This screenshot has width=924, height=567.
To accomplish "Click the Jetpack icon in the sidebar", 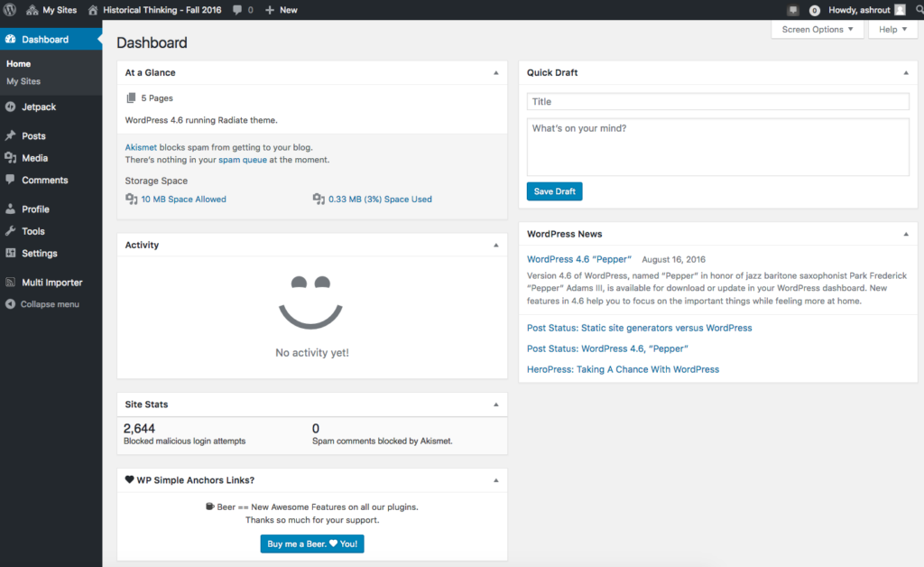I will coord(11,107).
